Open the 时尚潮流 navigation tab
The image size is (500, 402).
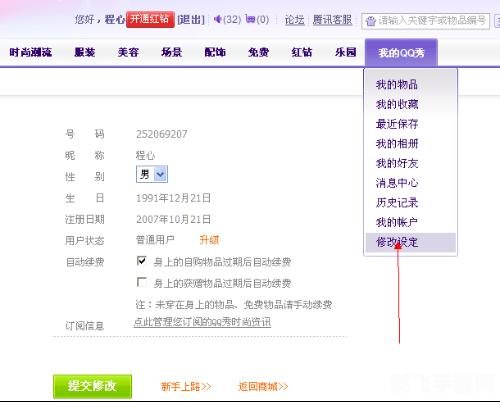pos(31,52)
